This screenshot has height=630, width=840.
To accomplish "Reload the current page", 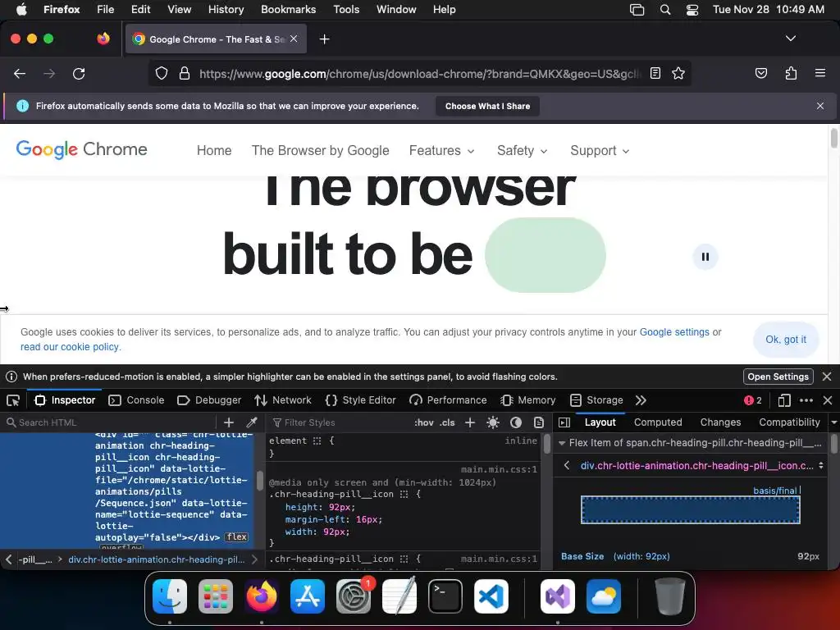I will click(79, 73).
